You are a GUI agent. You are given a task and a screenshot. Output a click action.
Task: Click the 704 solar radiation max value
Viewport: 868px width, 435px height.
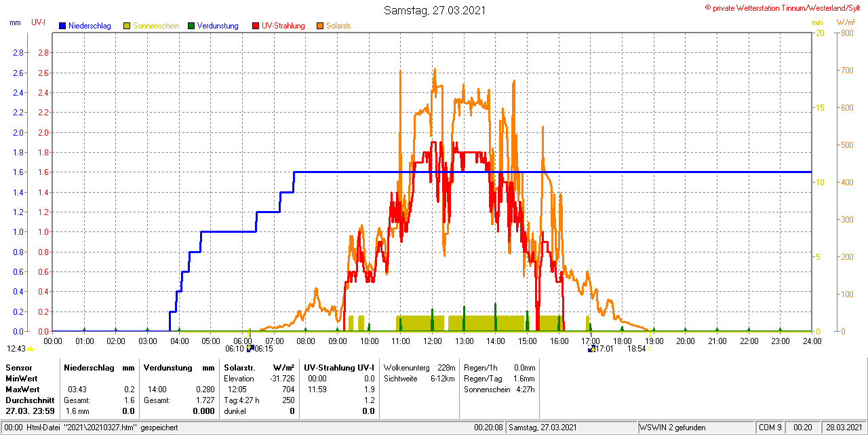(x=288, y=389)
